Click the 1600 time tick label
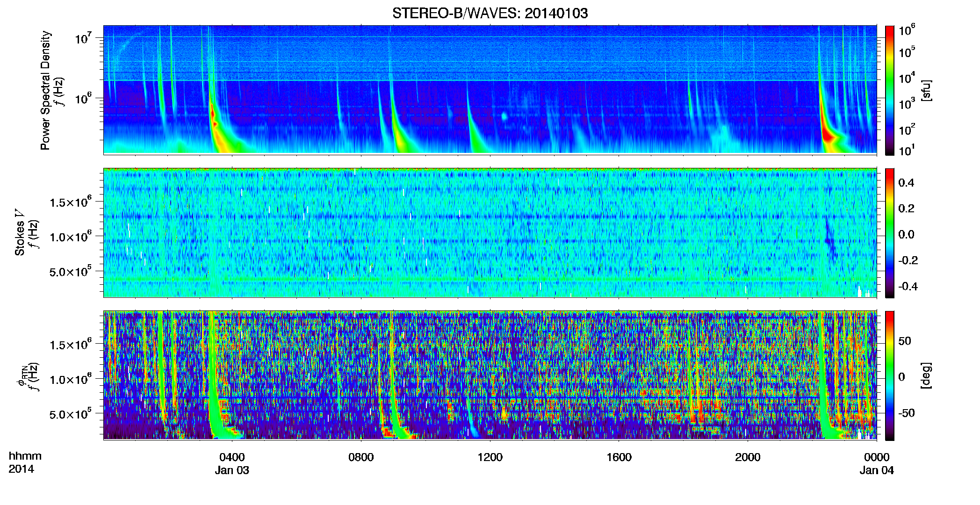The height and width of the screenshot is (505, 980). pyautogui.click(x=619, y=457)
